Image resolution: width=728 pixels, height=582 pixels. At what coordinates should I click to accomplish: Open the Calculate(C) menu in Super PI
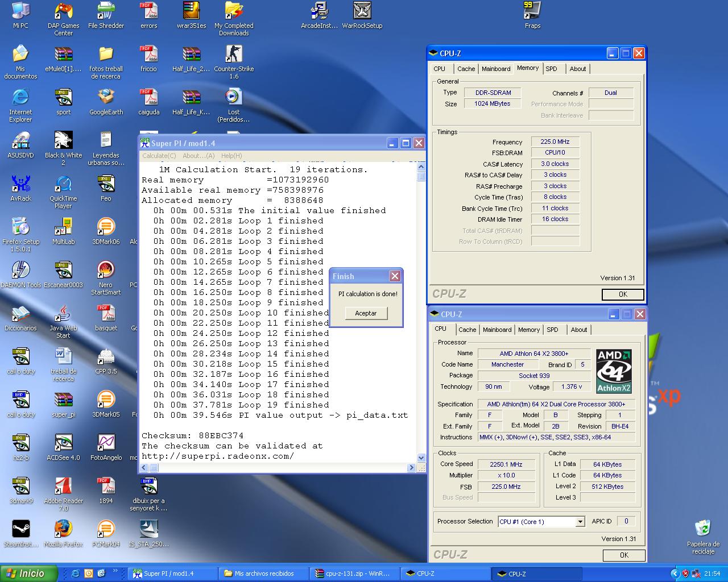point(159,156)
